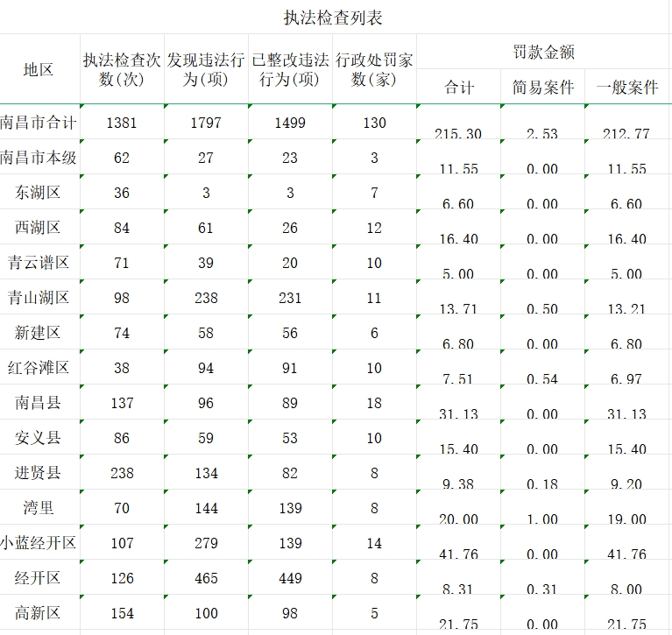The image size is (672, 635).
Task: Select 湾里 简易案件 value 1.00
Action: point(542,518)
